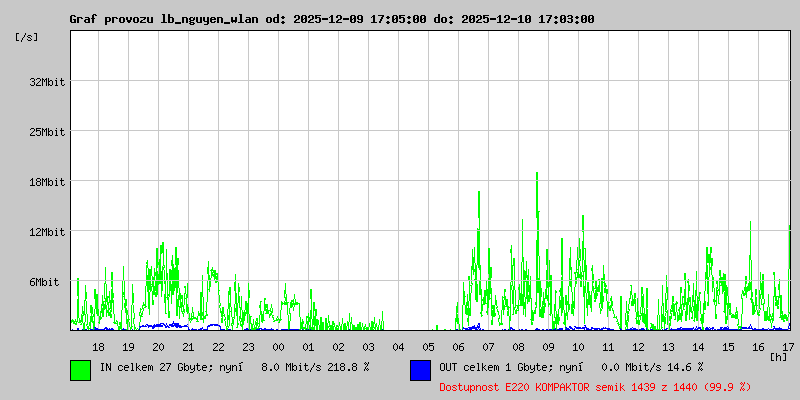
Task: Click hour 12 on the time axis
Action: 638,347
